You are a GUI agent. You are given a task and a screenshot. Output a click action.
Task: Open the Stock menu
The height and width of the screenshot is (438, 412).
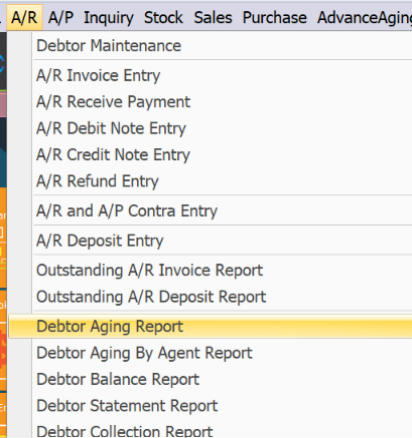[x=163, y=17]
